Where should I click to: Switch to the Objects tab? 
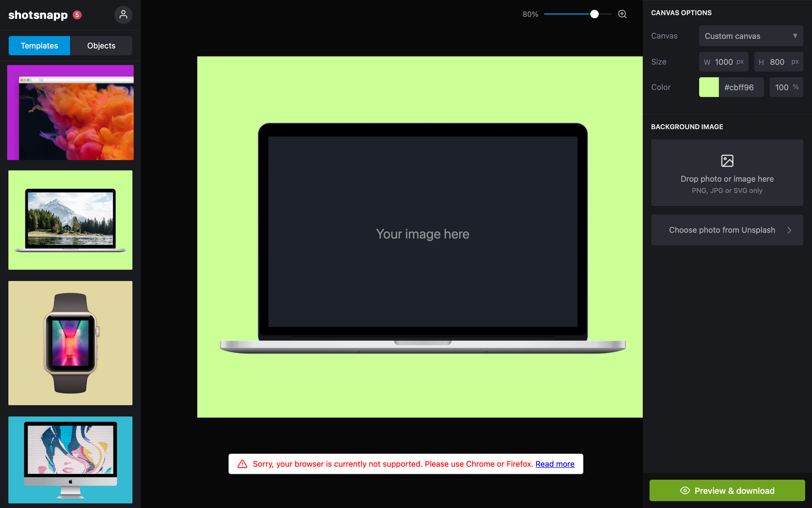101,46
